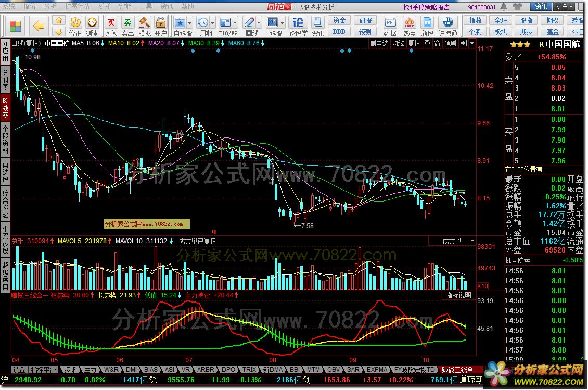
Task: Open the 热点 hotspot icon
Action: tap(410, 26)
